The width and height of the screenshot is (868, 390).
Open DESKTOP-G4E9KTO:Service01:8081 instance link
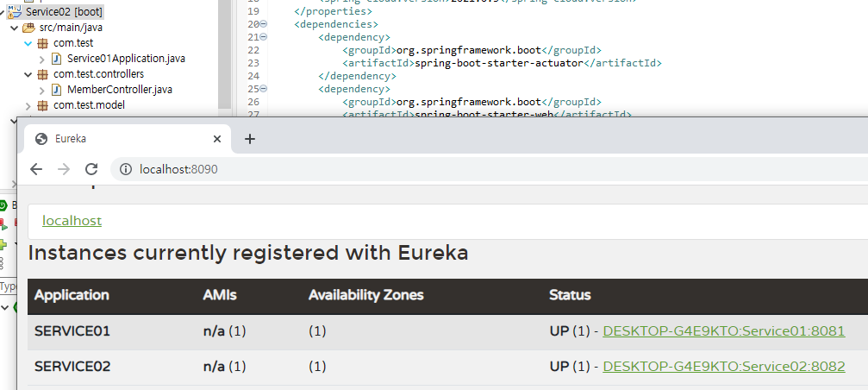(x=723, y=331)
